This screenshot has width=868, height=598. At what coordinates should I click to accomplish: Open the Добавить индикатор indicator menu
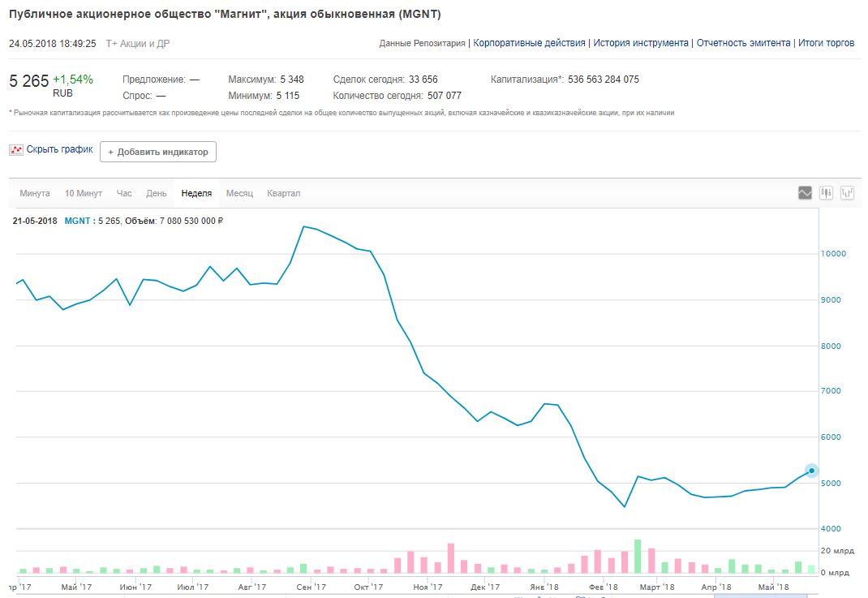tap(158, 152)
